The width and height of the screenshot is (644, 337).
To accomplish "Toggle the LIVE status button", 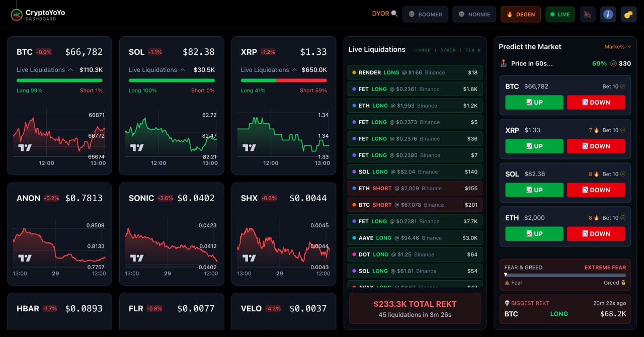I will pos(559,15).
